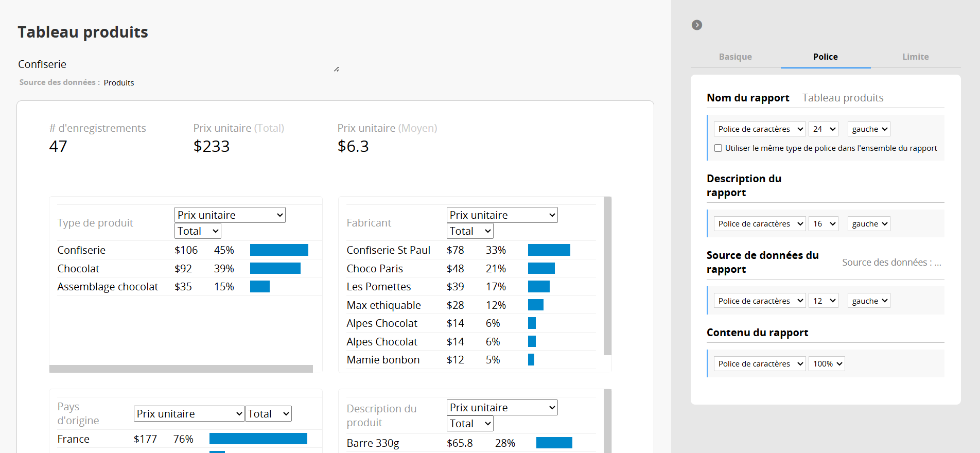Open Total dropdown in Pays d'origine
The image size is (980, 453).
tap(268, 414)
